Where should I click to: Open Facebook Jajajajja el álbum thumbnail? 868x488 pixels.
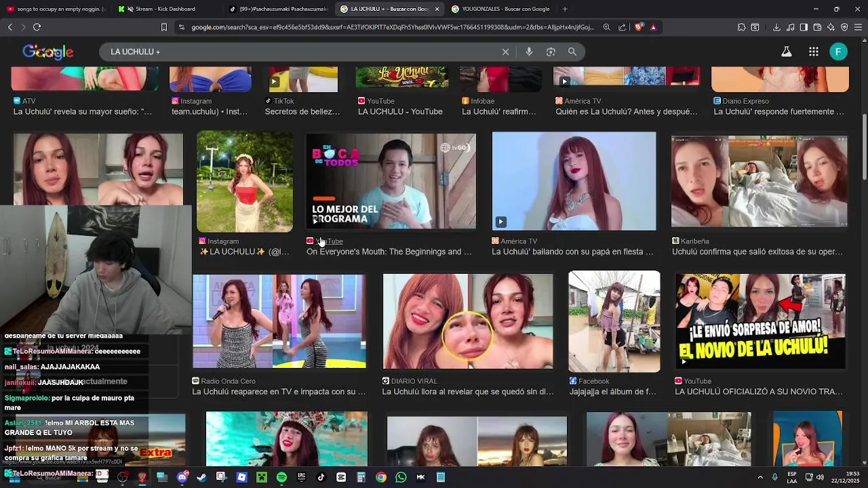coord(614,321)
